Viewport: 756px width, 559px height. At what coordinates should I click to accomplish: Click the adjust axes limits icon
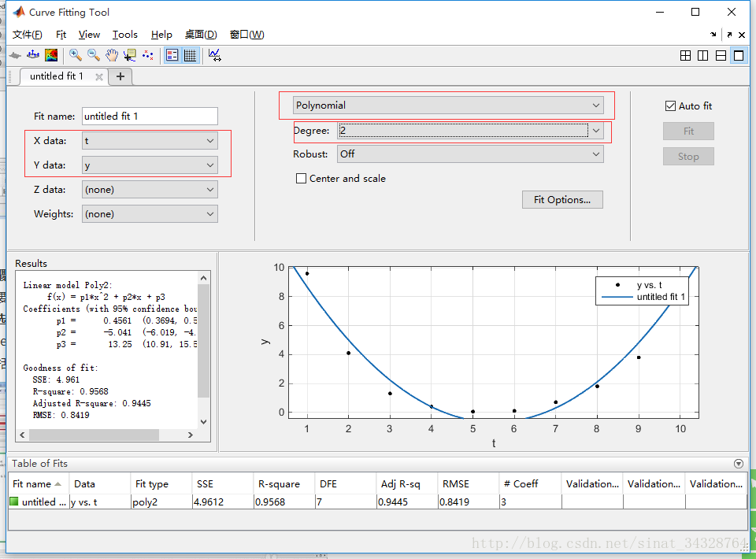214,55
